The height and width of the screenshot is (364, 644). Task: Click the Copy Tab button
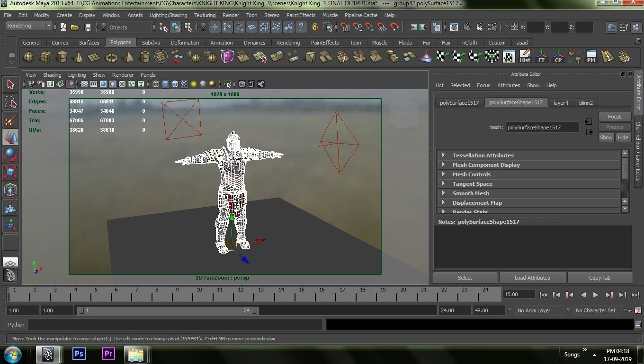click(599, 278)
